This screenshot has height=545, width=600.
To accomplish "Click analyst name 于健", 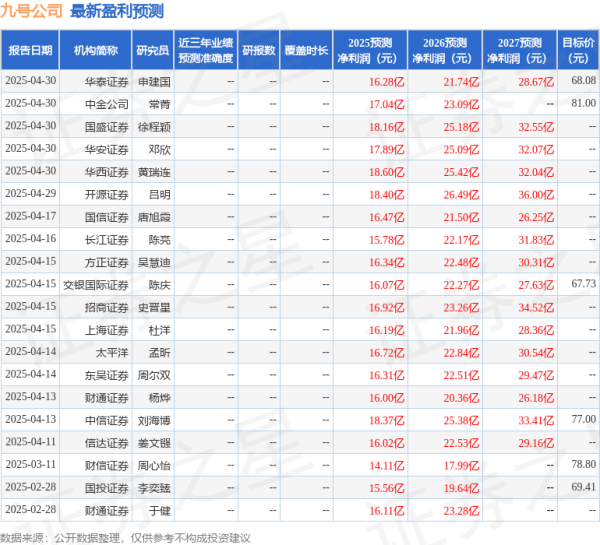I will click(x=160, y=511).
